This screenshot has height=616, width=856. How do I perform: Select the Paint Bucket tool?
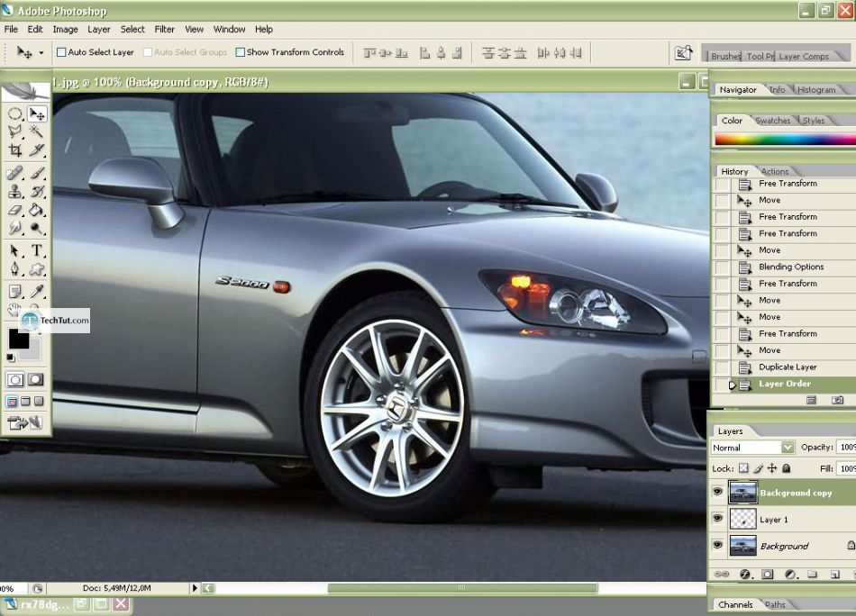point(37,210)
